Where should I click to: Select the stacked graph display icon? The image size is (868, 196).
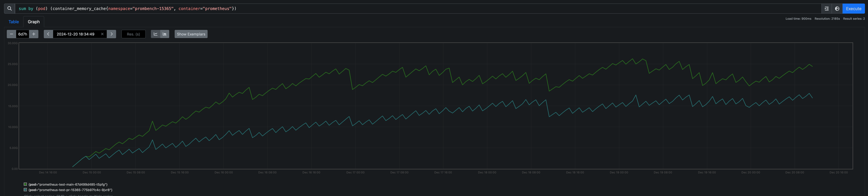[x=164, y=34]
